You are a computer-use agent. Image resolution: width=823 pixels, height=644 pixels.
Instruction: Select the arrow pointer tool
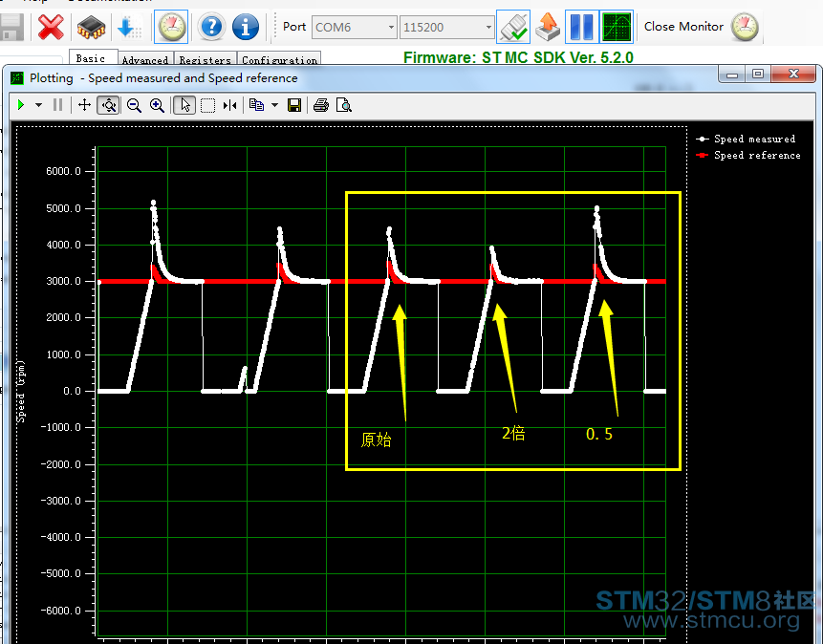(184, 105)
